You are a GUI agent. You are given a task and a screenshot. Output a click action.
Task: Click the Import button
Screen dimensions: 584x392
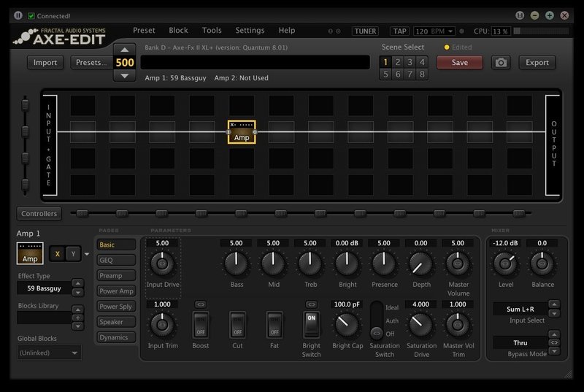[45, 63]
